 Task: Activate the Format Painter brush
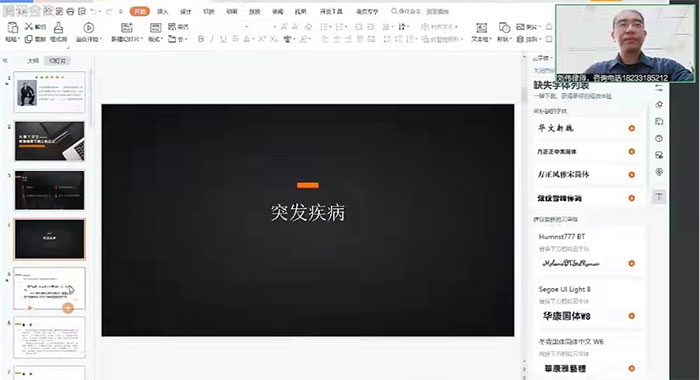coord(58,28)
